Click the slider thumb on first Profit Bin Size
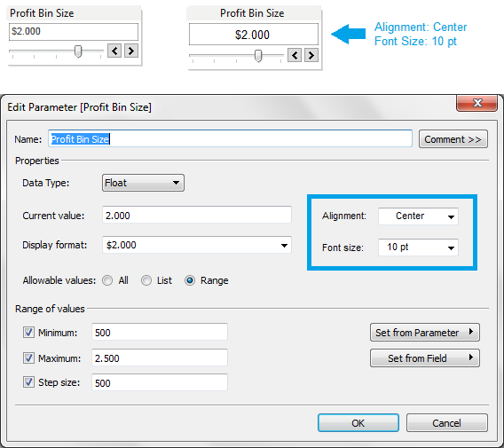Screen dimensions: 504x448 click(x=78, y=51)
